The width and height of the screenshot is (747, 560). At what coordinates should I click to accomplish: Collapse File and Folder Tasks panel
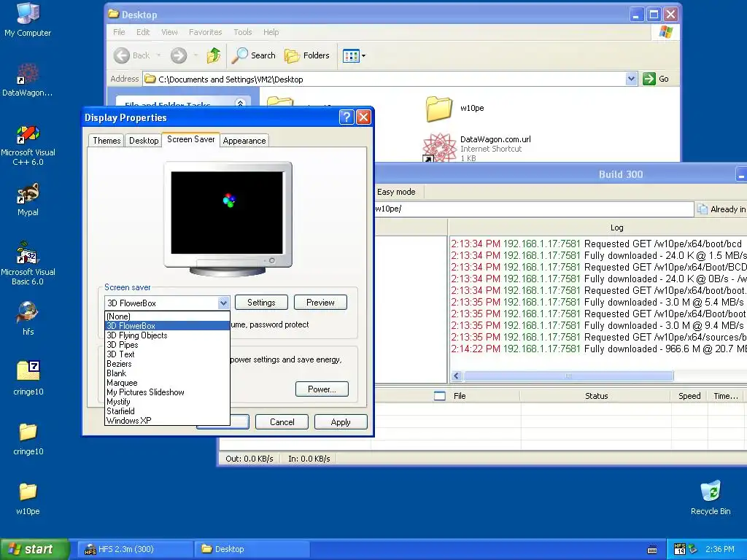(x=240, y=104)
